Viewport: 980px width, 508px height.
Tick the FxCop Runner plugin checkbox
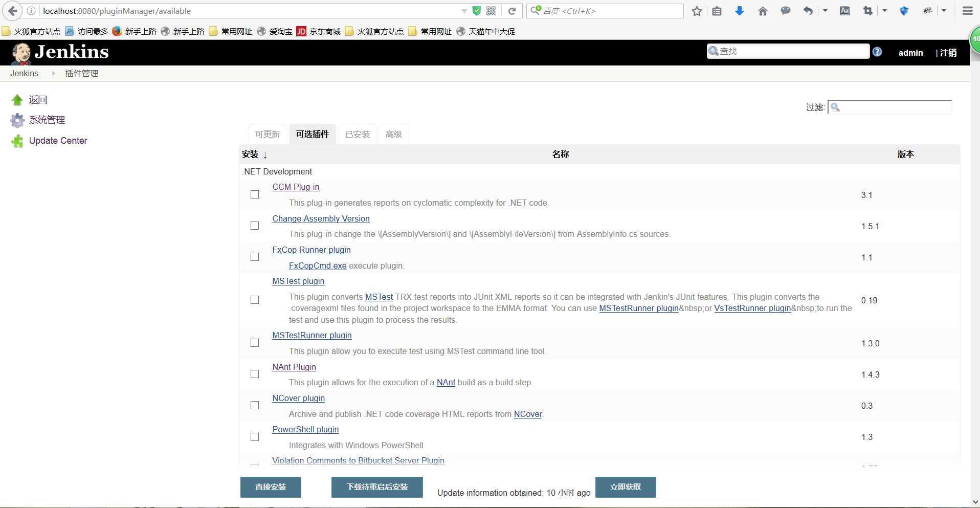[255, 257]
